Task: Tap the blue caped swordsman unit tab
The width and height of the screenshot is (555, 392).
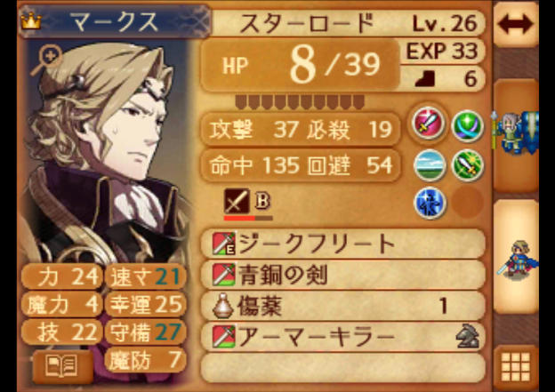Action: 516,258
